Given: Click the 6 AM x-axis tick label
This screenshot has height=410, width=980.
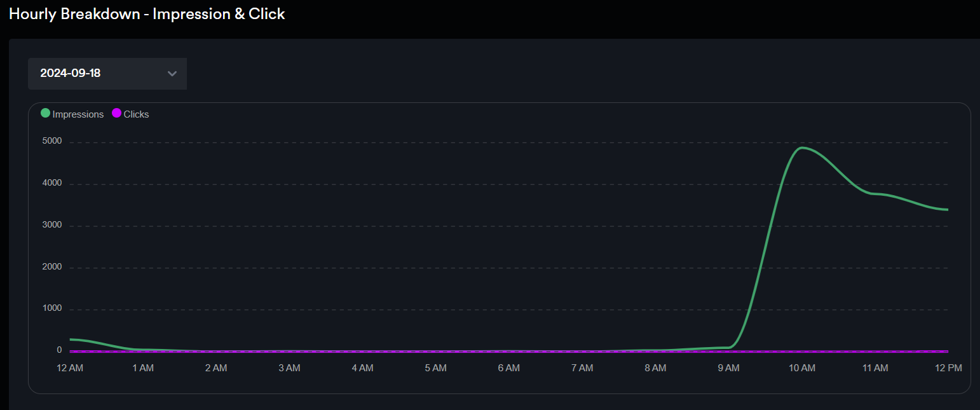Looking at the screenshot, I should [508, 368].
